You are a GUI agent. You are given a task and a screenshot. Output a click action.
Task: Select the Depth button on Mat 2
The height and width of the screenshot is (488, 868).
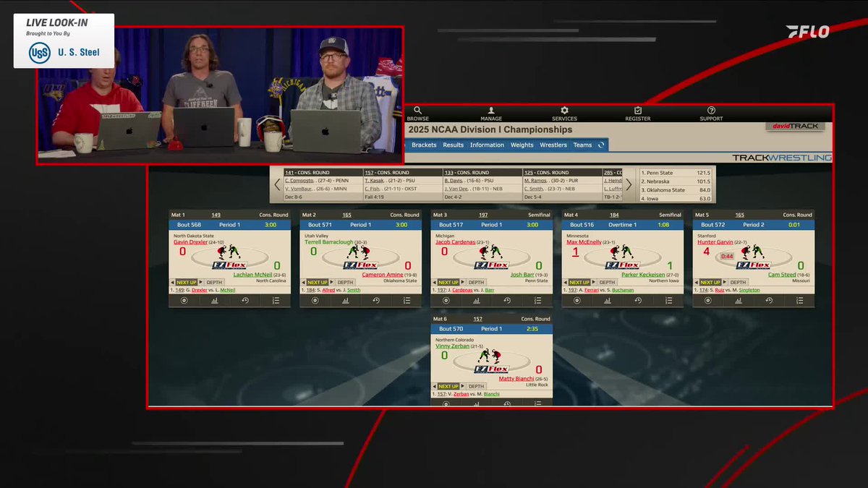coord(345,283)
